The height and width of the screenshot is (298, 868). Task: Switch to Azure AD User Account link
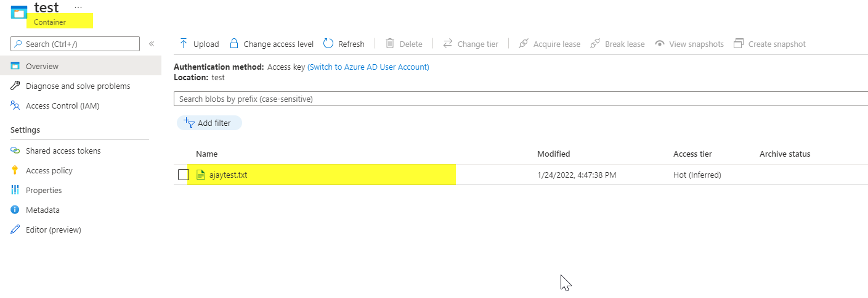[x=368, y=67]
